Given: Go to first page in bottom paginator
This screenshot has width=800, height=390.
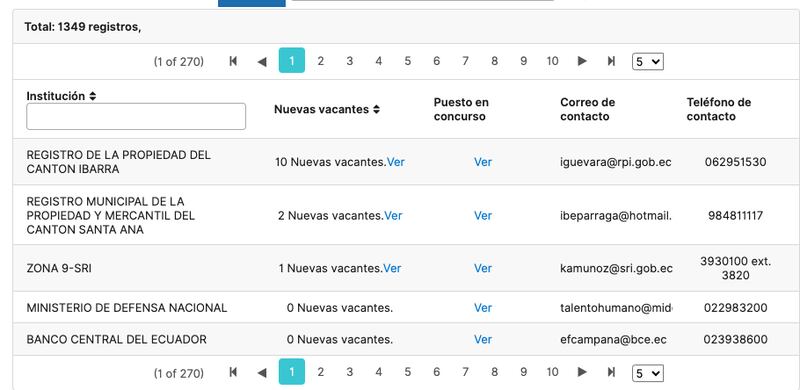Looking at the screenshot, I should coord(233,372).
